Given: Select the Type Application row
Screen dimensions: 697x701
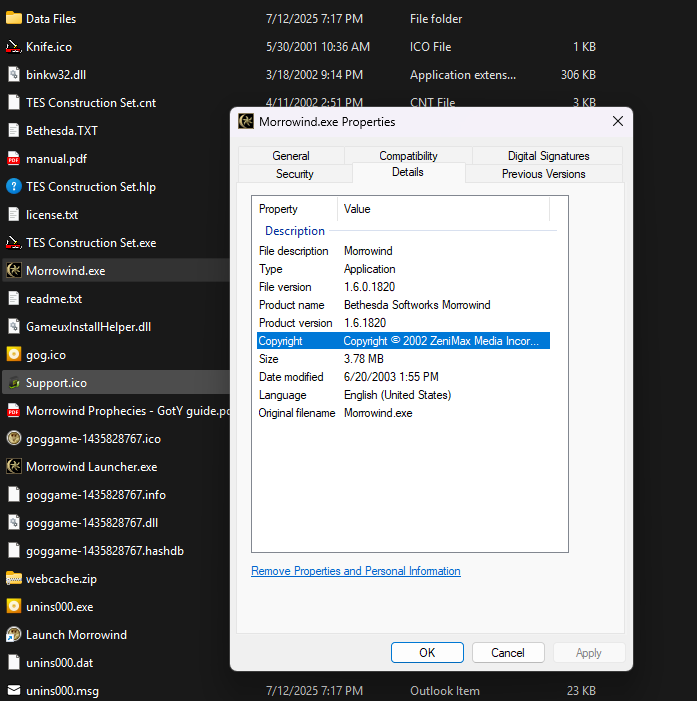Looking at the screenshot, I should tap(403, 269).
